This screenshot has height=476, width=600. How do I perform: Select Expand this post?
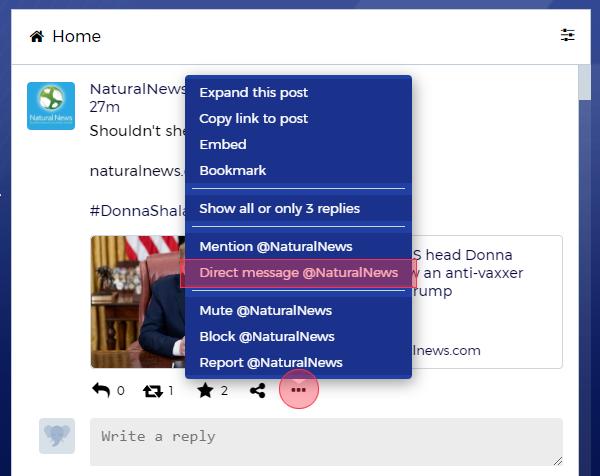tap(254, 93)
